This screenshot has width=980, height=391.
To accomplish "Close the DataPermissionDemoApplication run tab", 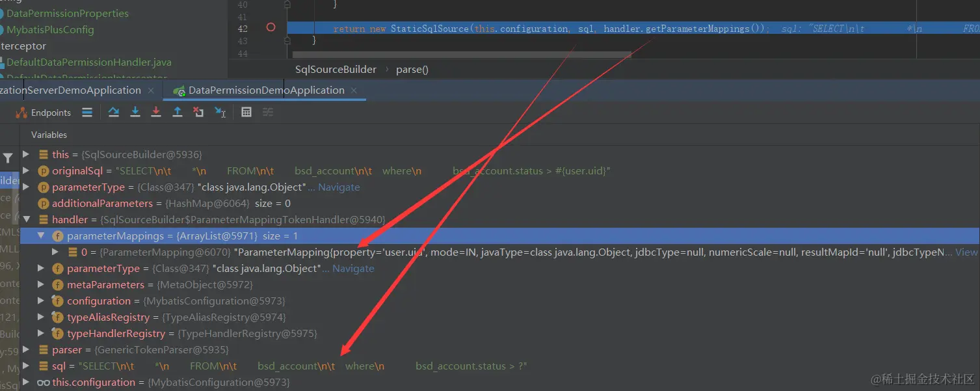I will tap(354, 90).
